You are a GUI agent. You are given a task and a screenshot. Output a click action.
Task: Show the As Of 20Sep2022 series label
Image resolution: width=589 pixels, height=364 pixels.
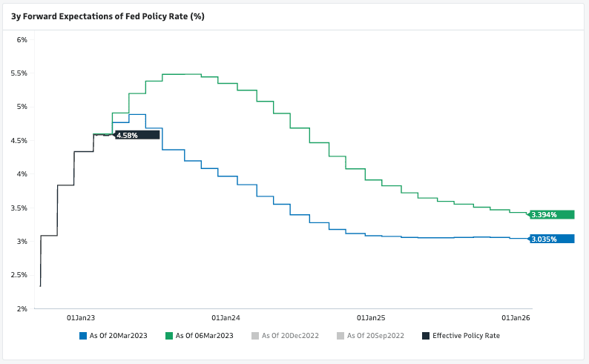375,336
